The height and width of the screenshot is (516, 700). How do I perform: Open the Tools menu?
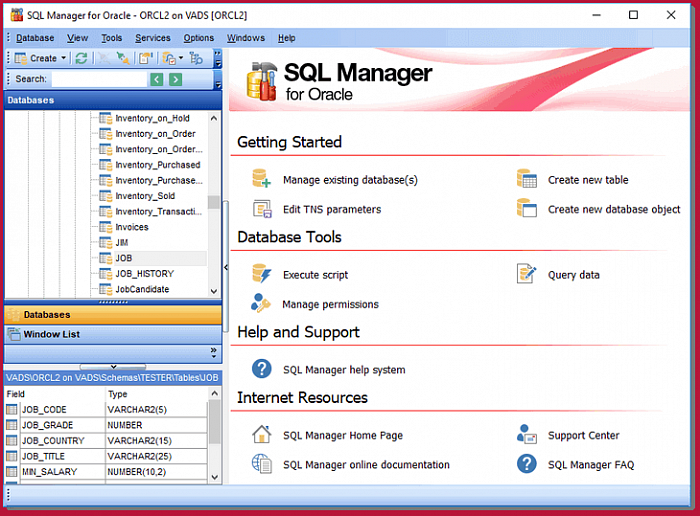[112, 38]
